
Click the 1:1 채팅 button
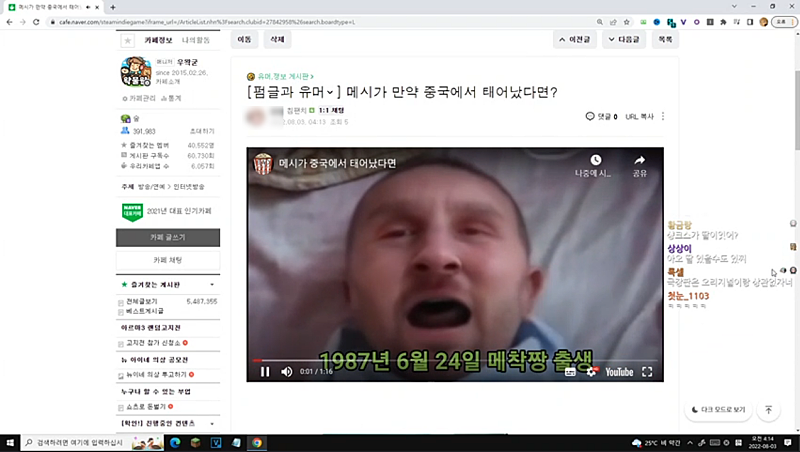coord(332,110)
